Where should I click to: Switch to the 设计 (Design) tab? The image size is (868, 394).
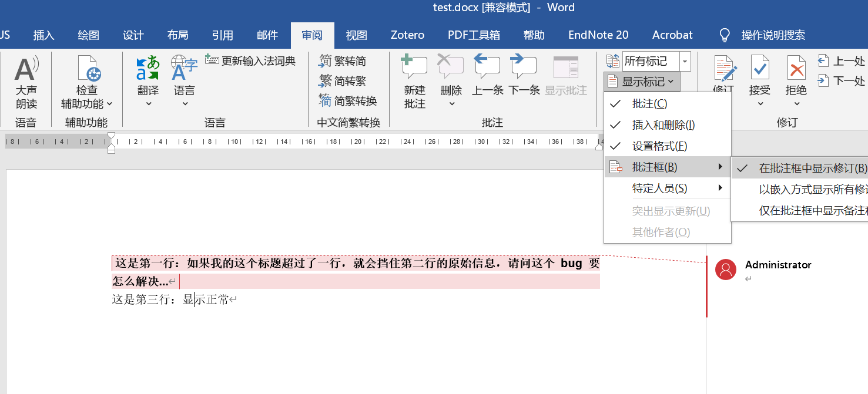click(133, 35)
